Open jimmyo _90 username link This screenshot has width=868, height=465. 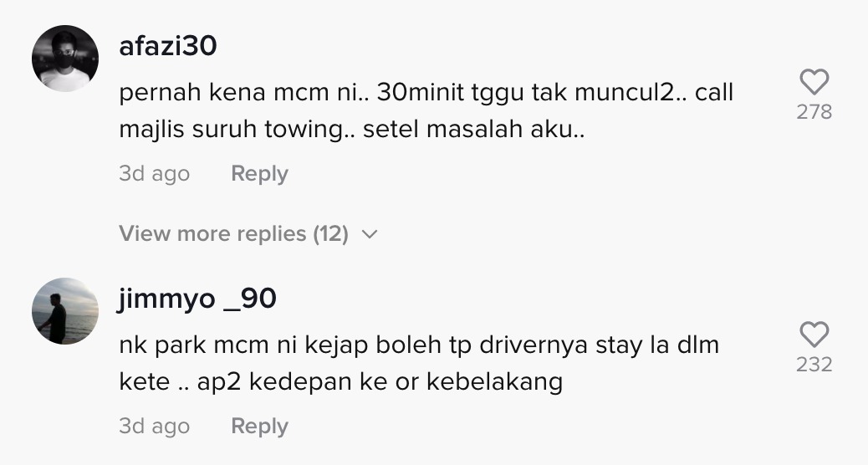(197, 299)
